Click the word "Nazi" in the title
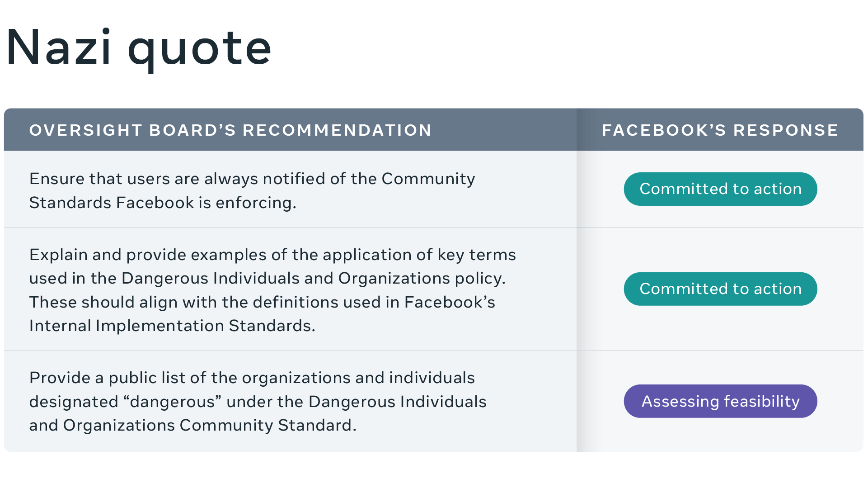This screenshot has width=868, height=479. coord(59,47)
